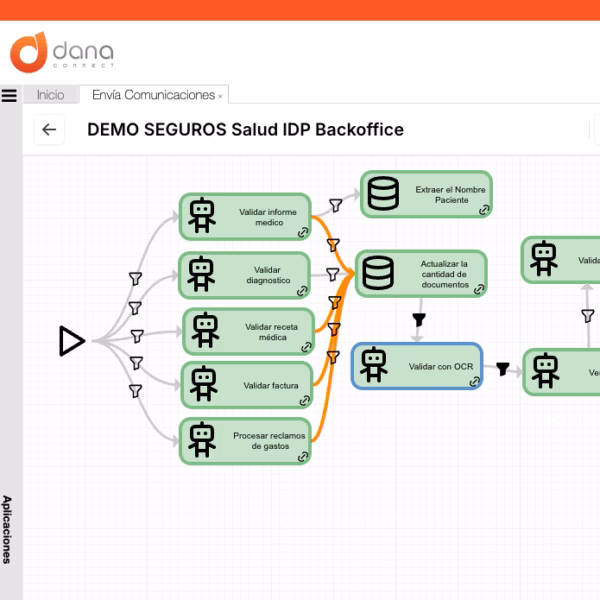
Task: Click filter on edge to Extraer el Nombre
Action: click(x=336, y=205)
